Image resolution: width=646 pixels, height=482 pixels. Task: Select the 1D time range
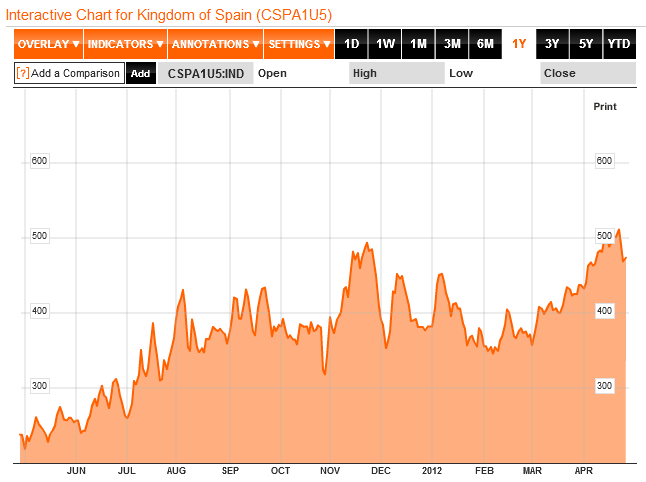point(351,44)
